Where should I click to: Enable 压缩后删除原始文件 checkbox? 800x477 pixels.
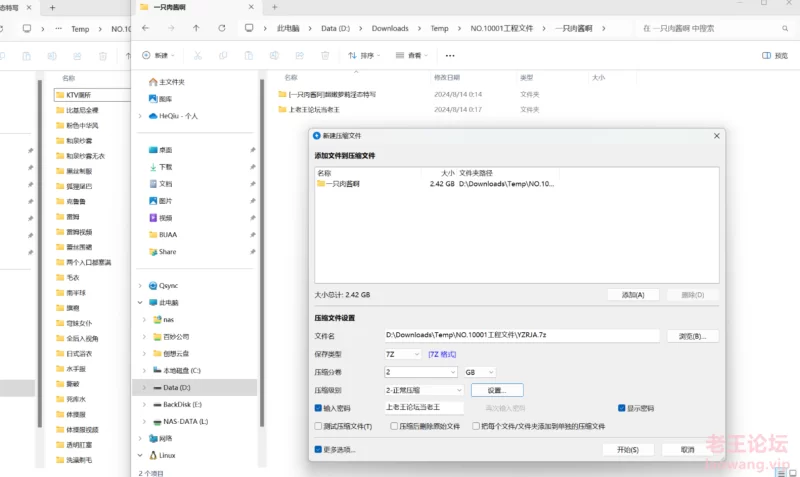(394, 426)
